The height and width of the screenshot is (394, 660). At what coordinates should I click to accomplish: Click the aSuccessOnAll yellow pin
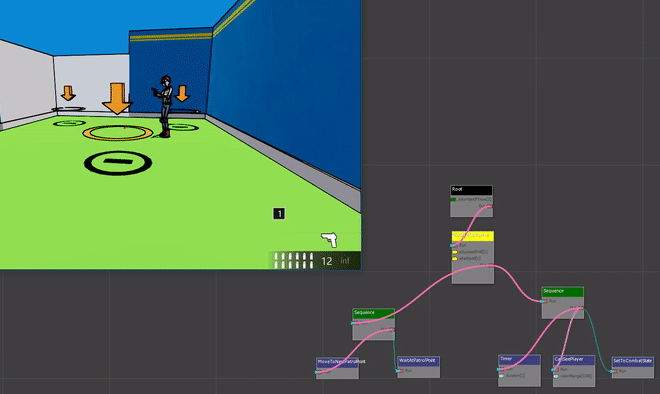click(x=455, y=252)
